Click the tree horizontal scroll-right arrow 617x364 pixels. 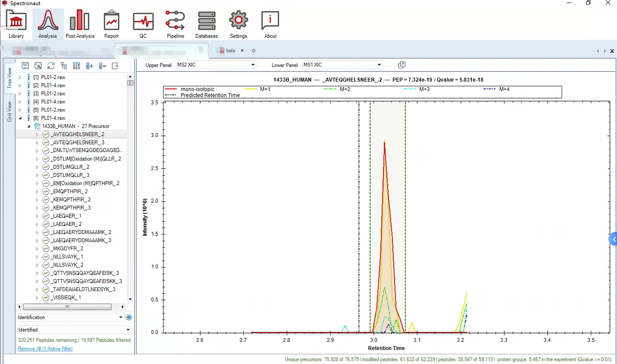pyautogui.click(x=123, y=307)
